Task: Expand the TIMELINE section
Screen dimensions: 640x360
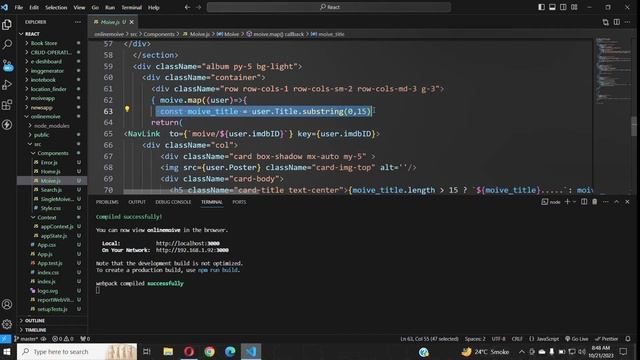Action: [36, 330]
